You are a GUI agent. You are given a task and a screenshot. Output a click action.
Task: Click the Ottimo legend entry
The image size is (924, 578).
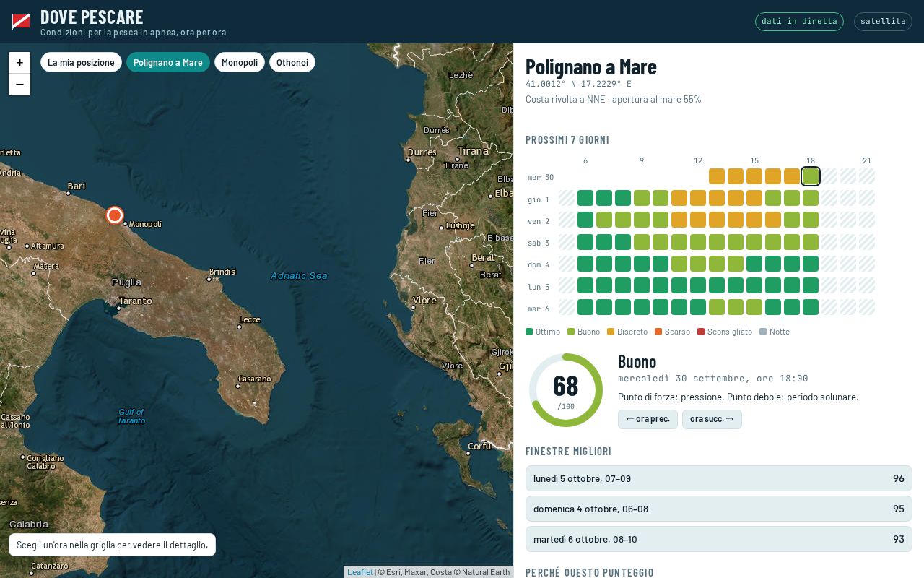click(x=543, y=332)
